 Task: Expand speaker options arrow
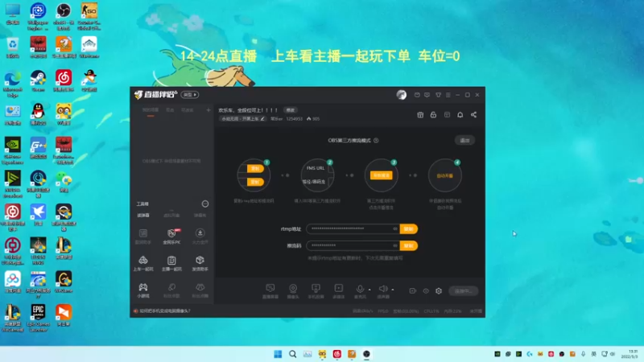tap(393, 290)
